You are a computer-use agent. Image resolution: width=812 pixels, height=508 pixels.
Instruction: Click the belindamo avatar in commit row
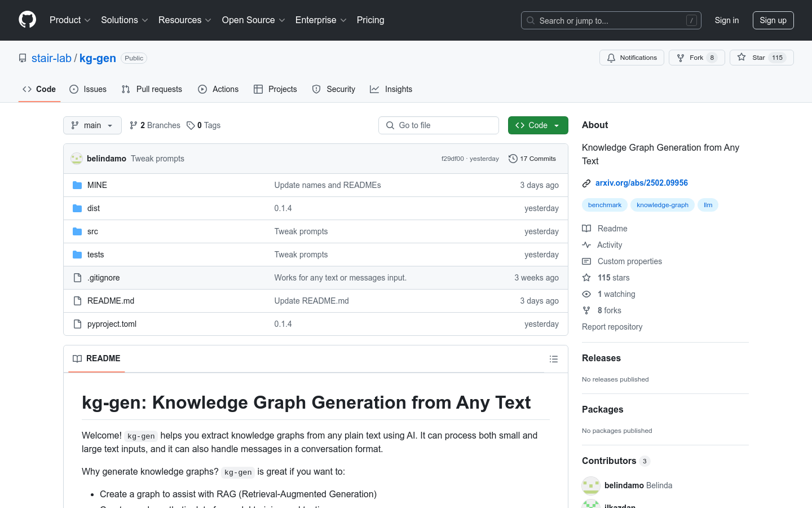(x=77, y=159)
